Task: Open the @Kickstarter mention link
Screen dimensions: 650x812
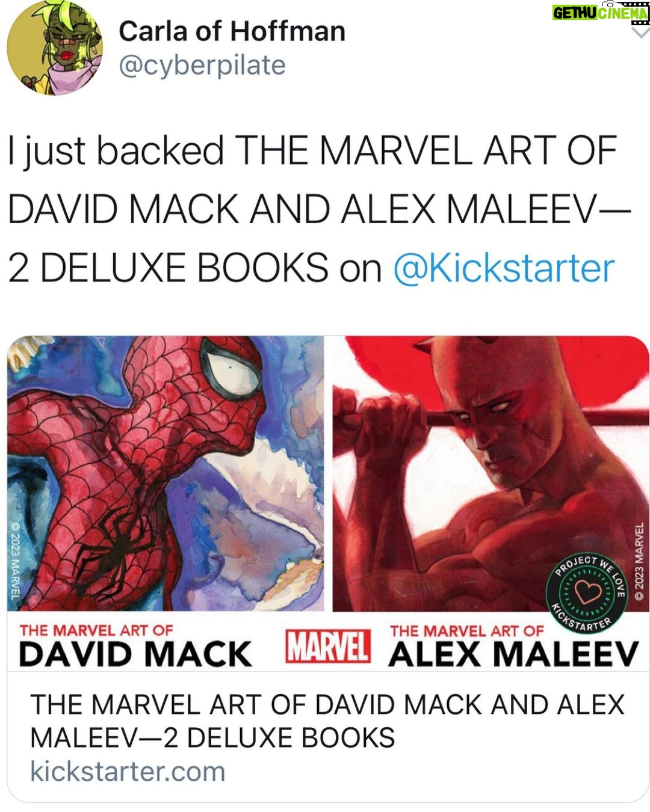Action: 504,268
